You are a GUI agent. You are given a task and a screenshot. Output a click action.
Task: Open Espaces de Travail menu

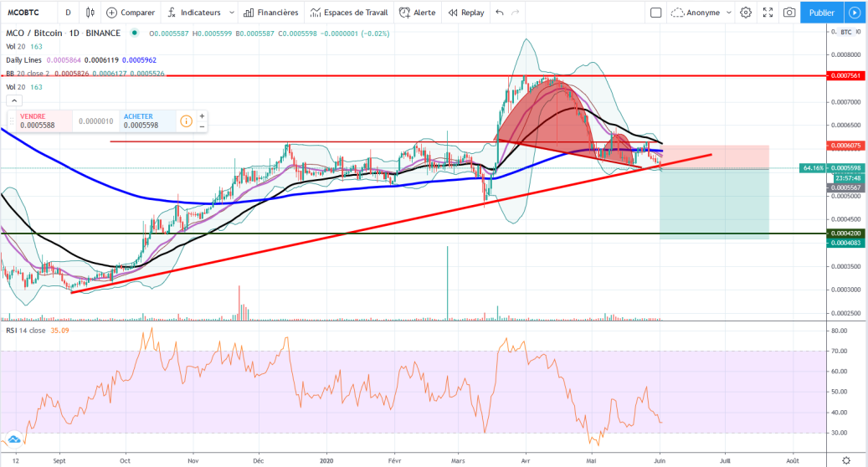(x=349, y=13)
